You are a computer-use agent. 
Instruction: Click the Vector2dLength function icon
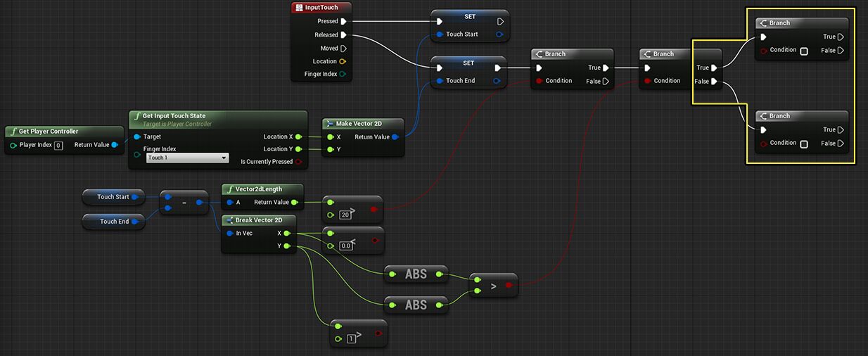pos(229,189)
